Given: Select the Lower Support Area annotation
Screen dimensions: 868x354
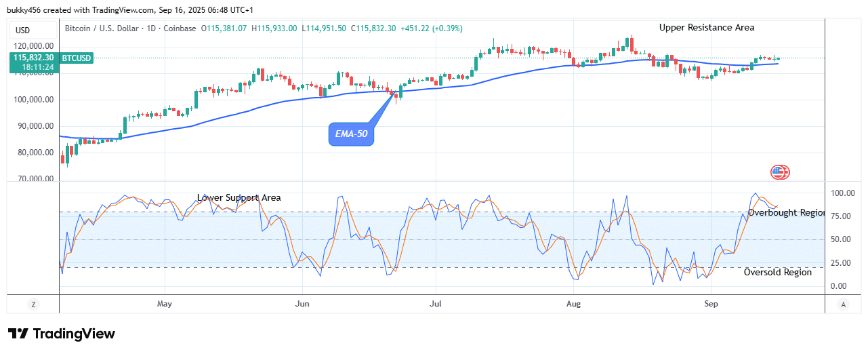Looking at the screenshot, I should 239,198.
